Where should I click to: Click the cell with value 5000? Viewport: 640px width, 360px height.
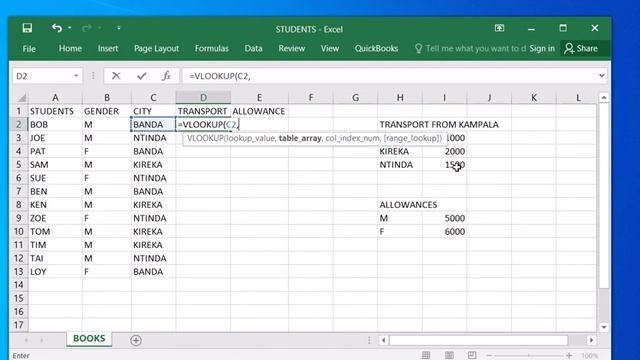coord(444,218)
